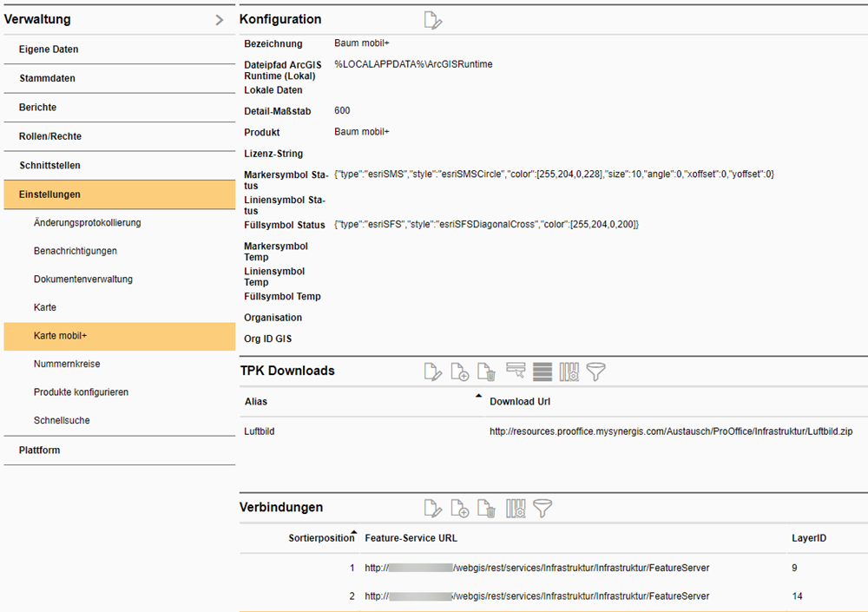Open the filter in TPK Downloads
The image size is (868, 612).
tap(595, 372)
